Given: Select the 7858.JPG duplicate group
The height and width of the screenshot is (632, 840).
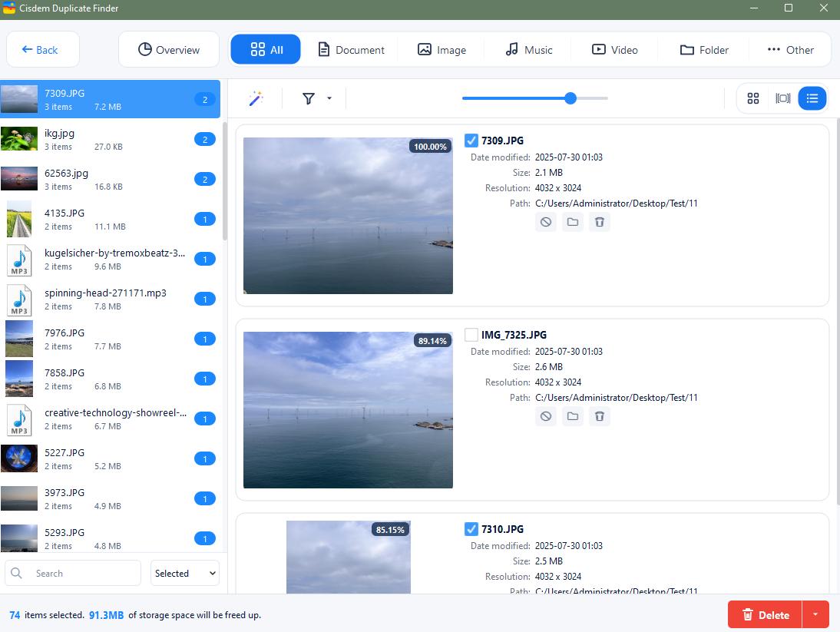Looking at the screenshot, I should click(x=111, y=379).
